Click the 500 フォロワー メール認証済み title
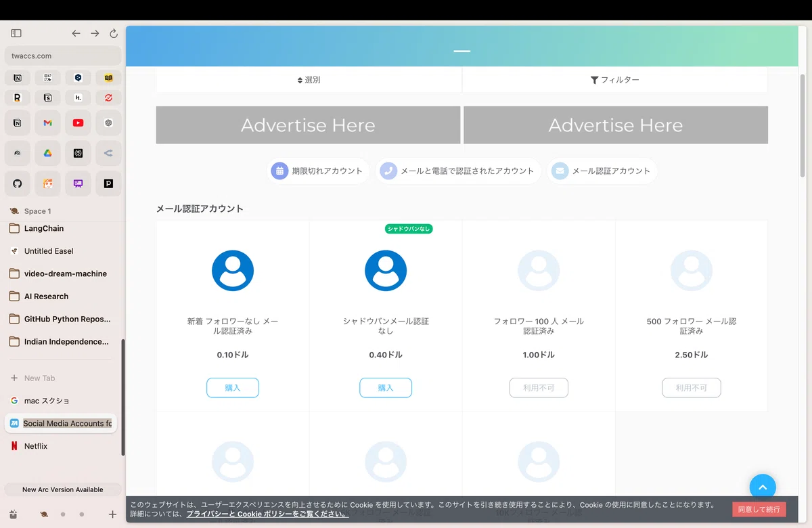Screen dimensions: 812x528 [x=692, y=326]
